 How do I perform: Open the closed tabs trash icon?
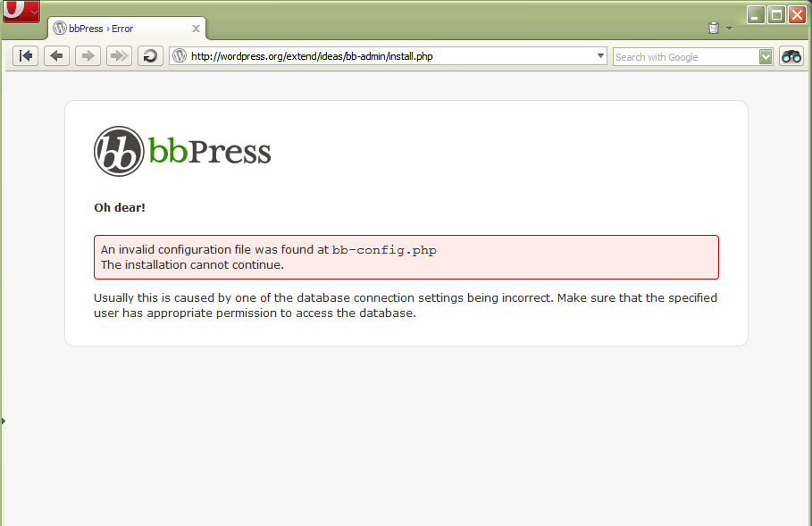tap(714, 28)
